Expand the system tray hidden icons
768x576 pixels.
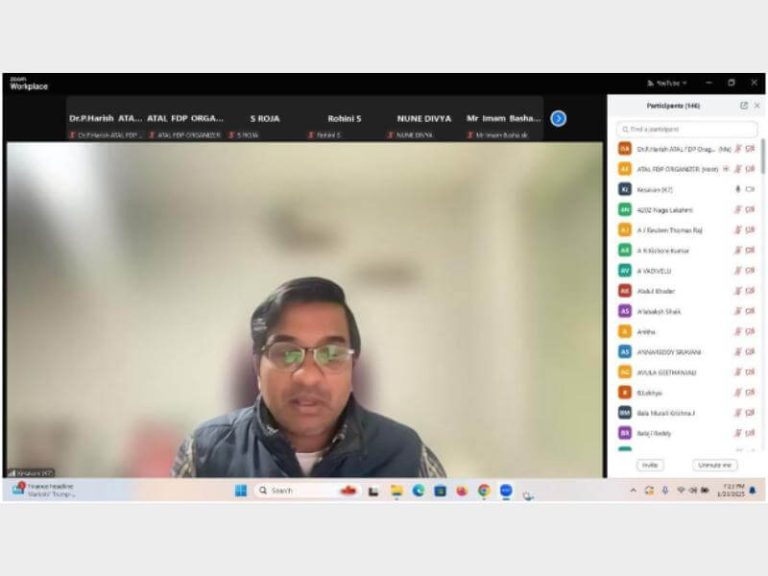(632, 490)
